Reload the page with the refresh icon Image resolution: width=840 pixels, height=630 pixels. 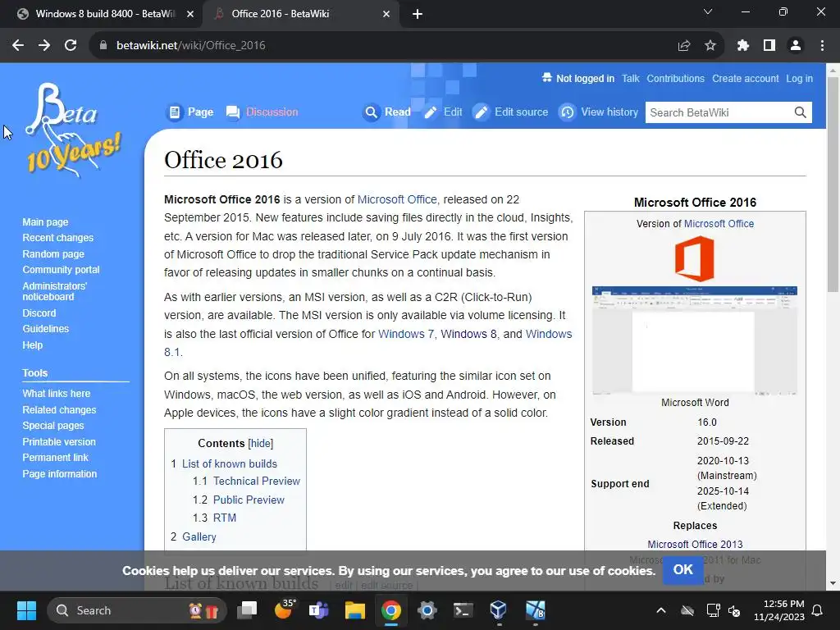click(71, 46)
